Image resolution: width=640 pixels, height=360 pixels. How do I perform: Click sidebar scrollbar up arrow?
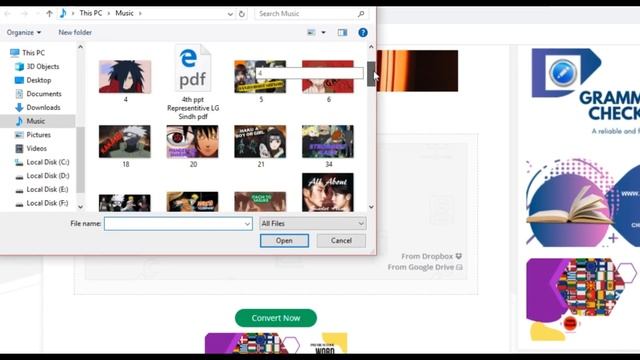(80, 47)
